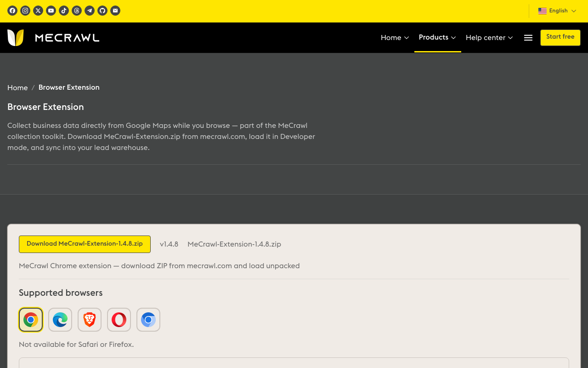The width and height of the screenshot is (588, 368).
Task: Select the Brave browser icon
Action: 90,320
